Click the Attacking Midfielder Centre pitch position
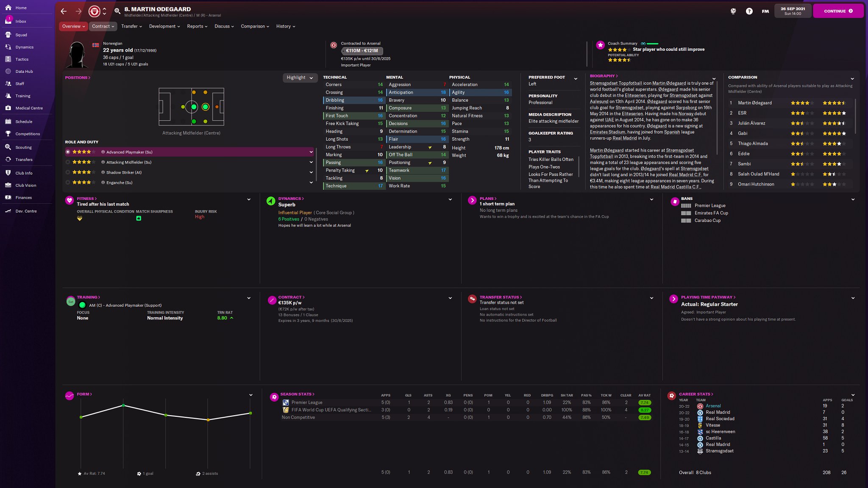The image size is (868, 488). 206,107
